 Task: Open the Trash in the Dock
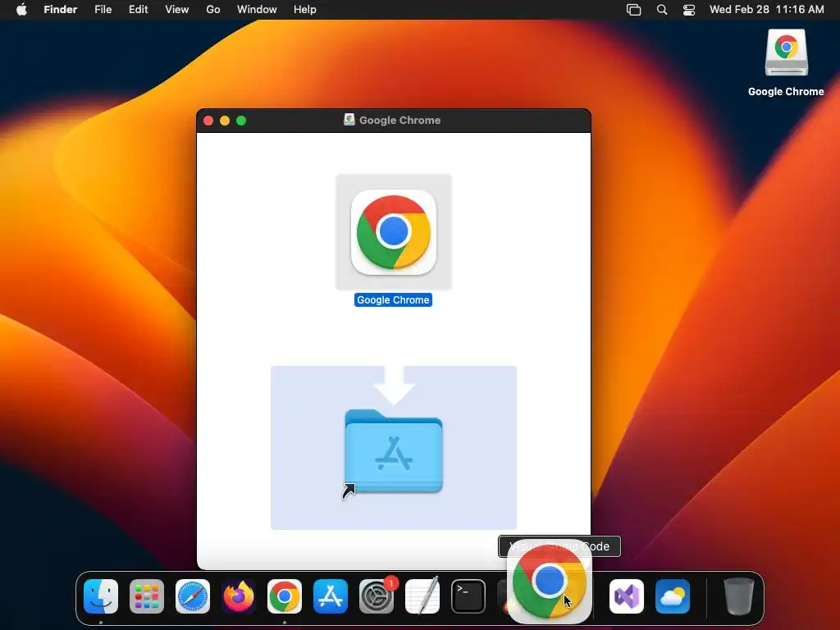coord(739,596)
